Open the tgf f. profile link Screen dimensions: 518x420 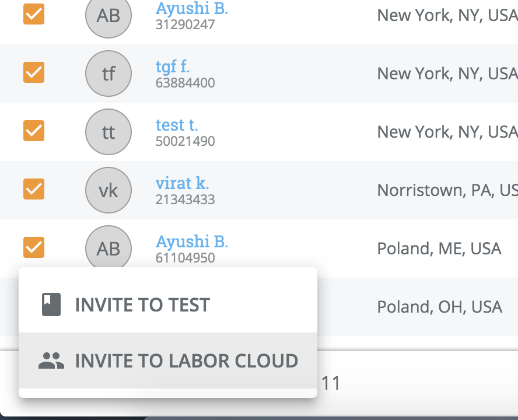click(173, 66)
